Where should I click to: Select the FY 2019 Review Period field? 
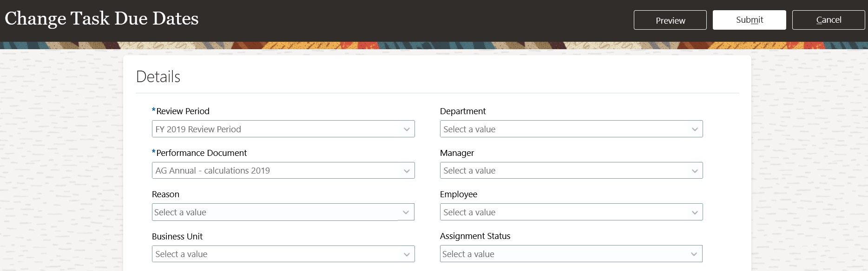point(283,129)
